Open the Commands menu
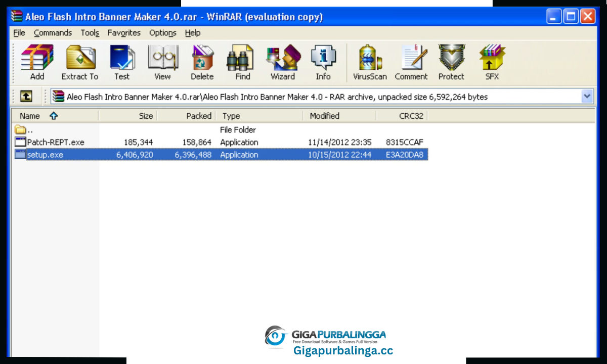This screenshot has width=607, height=364. tap(53, 33)
